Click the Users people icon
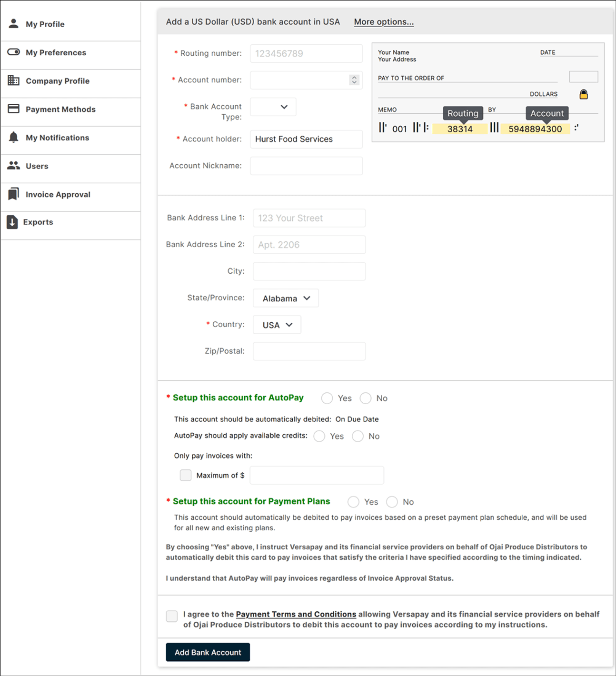Screen dimensions: 616x676 pos(14,165)
